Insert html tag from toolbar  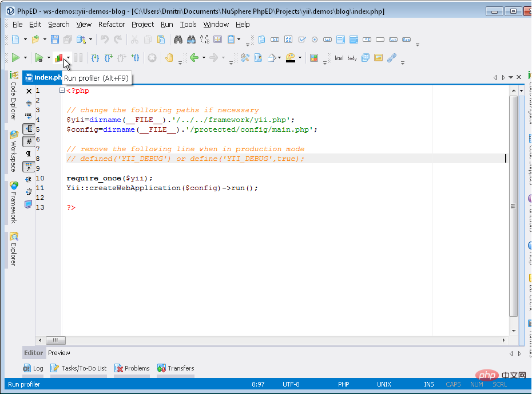pos(339,58)
